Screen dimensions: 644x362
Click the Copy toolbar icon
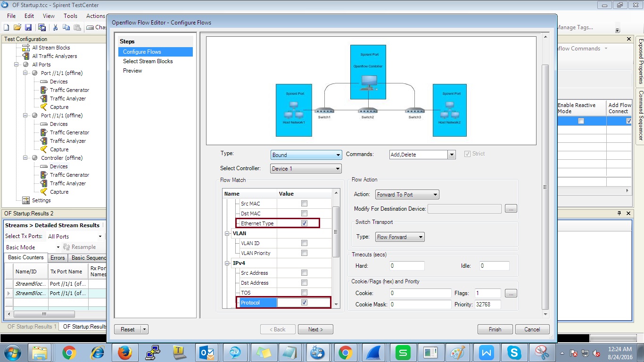(66, 28)
